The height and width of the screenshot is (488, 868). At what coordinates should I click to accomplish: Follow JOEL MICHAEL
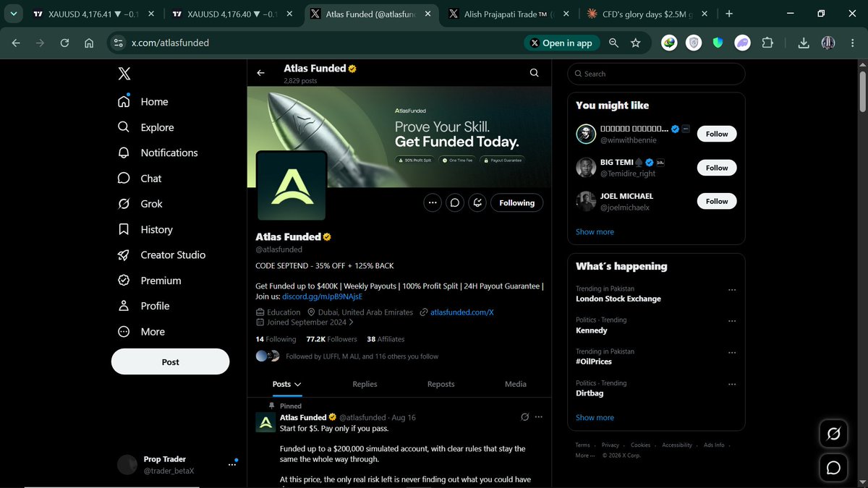[717, 201]
